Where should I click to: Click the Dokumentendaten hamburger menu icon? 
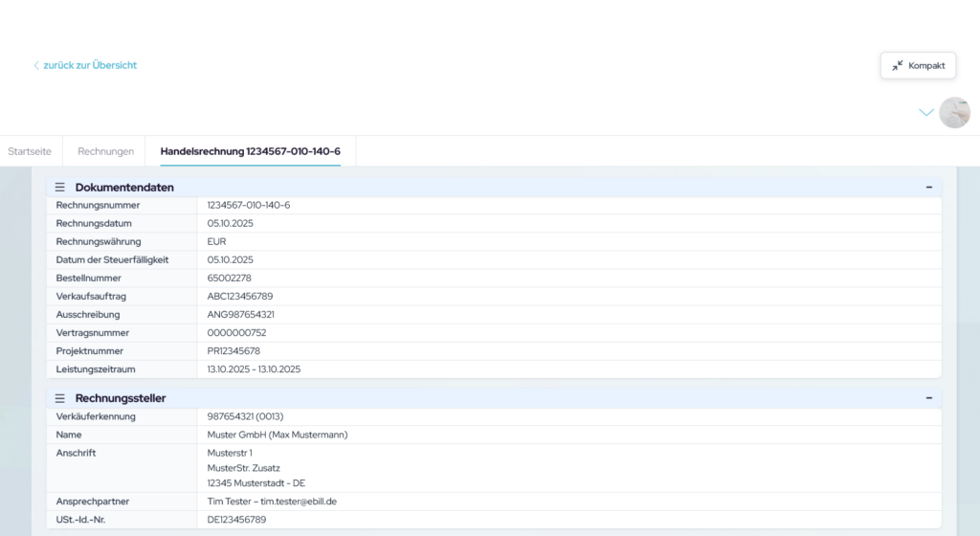tap(59, 188)
